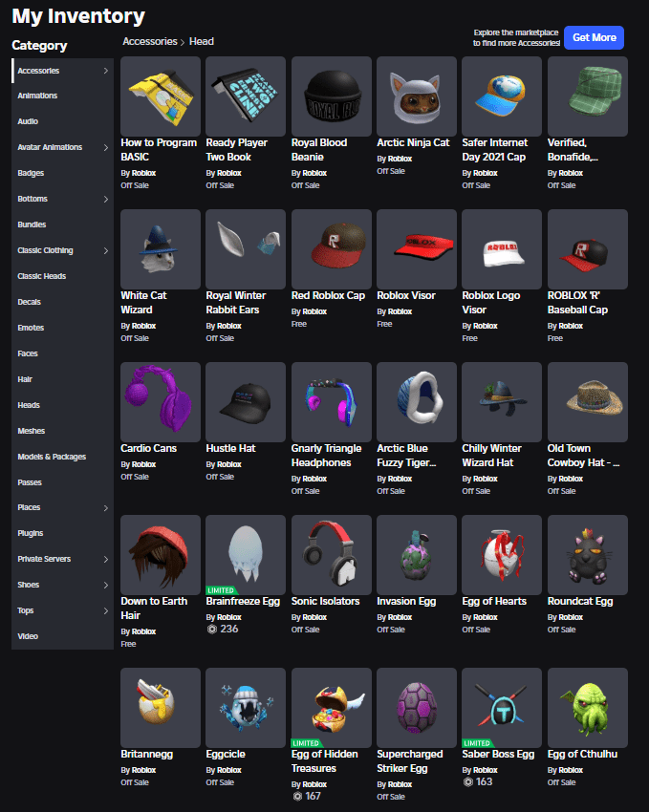
Task: Open the How to Program BASIC item thumbnail
Action: [160, 96]
